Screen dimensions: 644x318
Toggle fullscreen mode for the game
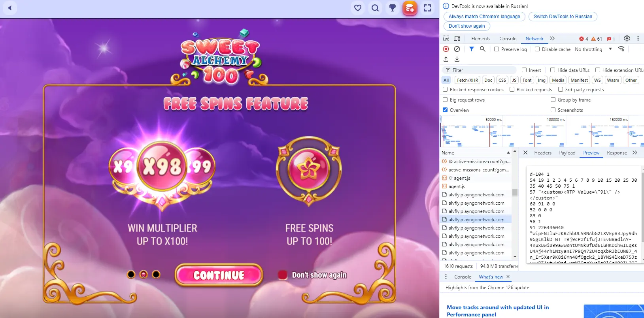[427, 8]
